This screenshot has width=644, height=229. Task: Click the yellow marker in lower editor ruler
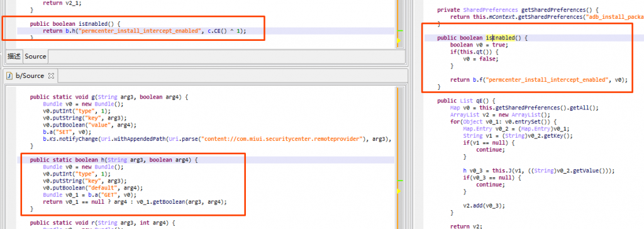pos(398,191)
